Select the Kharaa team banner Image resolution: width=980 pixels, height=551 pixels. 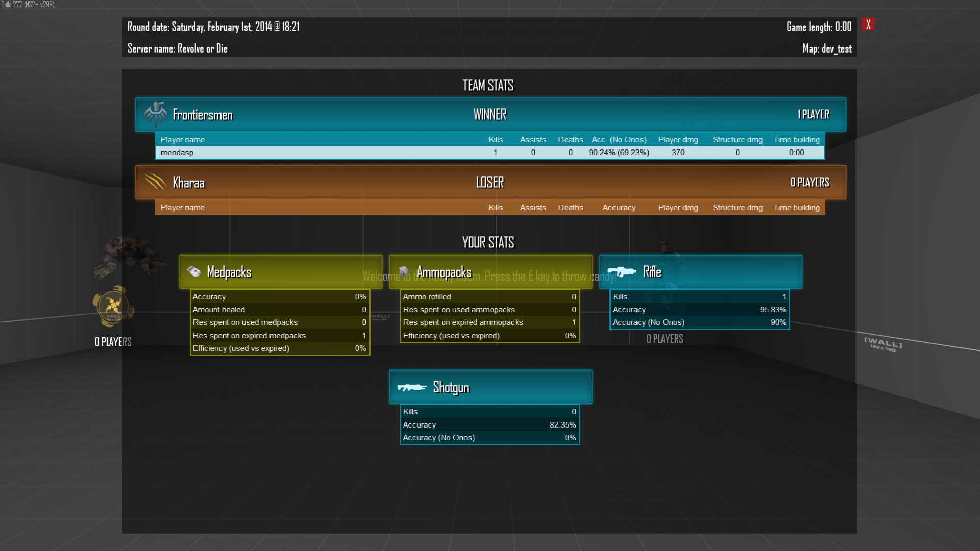[491, 182]
